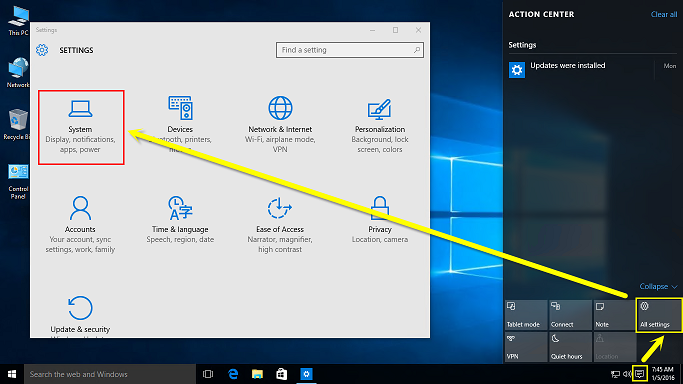Screen dimensions: 683x384
Task: Open the System settings category
Action: click(x=81, y=127)
